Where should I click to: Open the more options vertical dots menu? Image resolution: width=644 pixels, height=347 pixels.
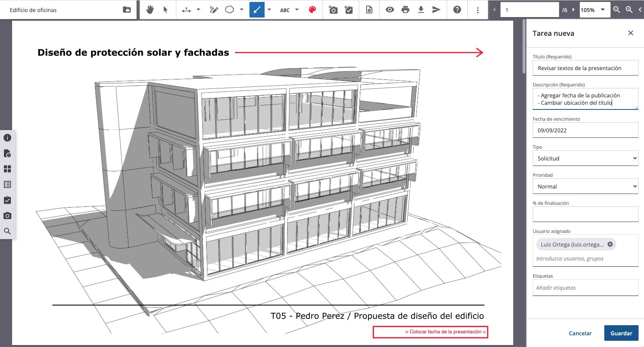(478, 10)
